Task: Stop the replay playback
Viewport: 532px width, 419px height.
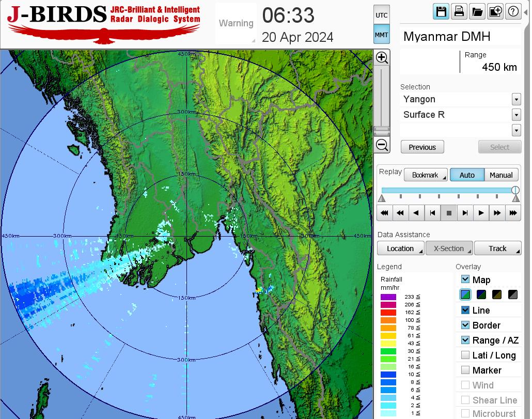Action: pos(448,213)
